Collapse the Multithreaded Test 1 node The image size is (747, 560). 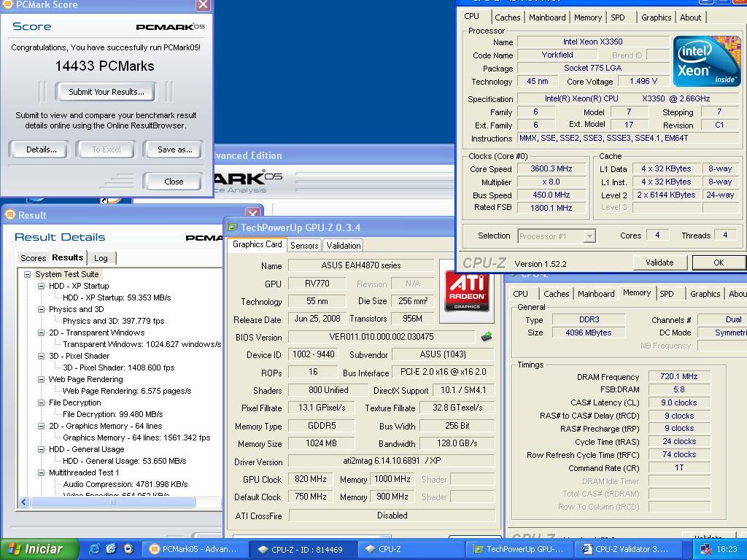pyautogui.click(x=41, y=472)
